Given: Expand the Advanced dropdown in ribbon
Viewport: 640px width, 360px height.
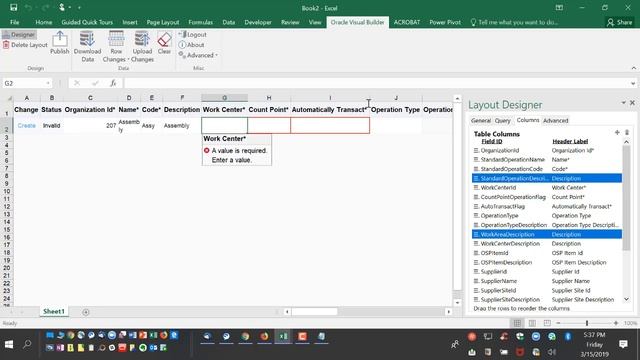Looking at the screenshot, I should 198,55.
